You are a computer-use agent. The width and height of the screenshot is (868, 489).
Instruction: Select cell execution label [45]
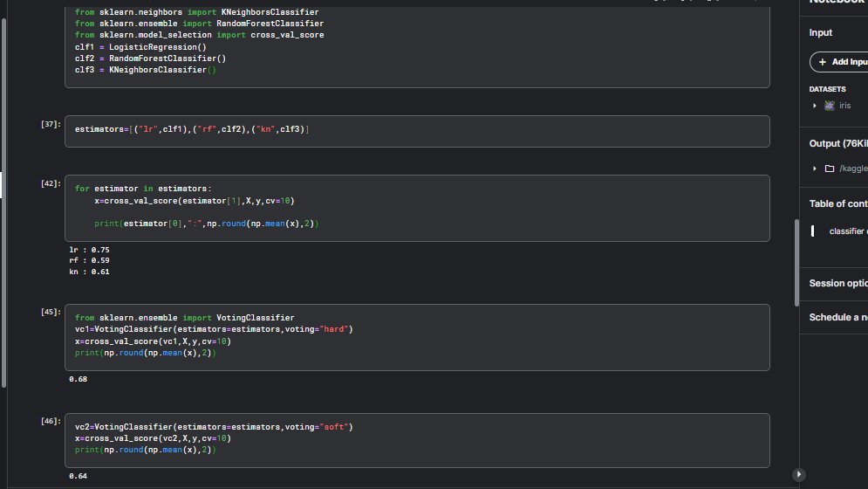pyautogui.click(x=51, y=312)
